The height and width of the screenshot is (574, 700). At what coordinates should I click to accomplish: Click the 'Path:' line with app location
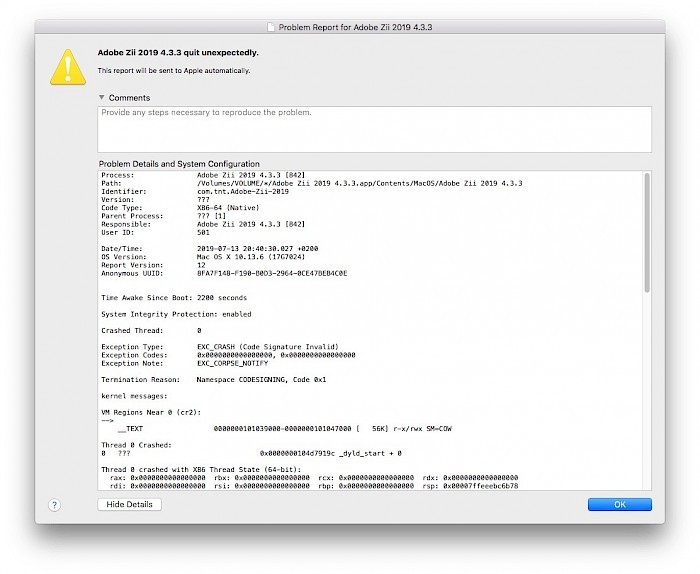point(312,183)
